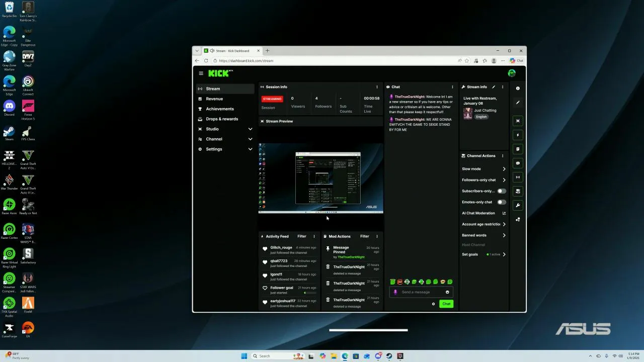Click the chat identity badge in message box
This screenshot has height=362, width=644.
pyautogui.click(x=395, y=292)
